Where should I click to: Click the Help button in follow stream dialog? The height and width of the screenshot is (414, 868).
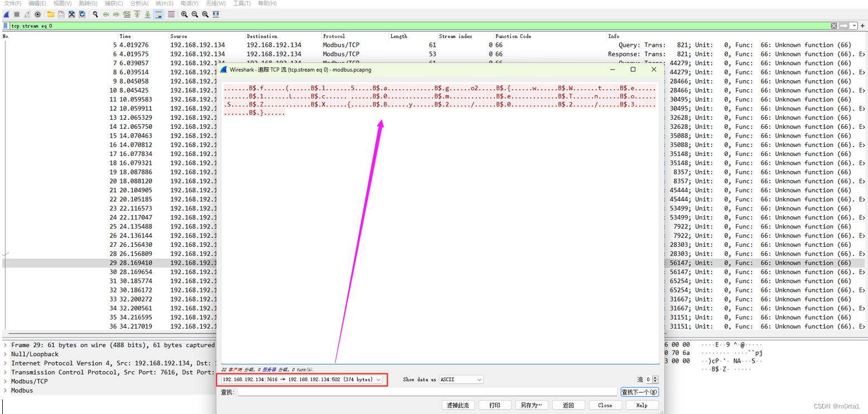(642, 405)
